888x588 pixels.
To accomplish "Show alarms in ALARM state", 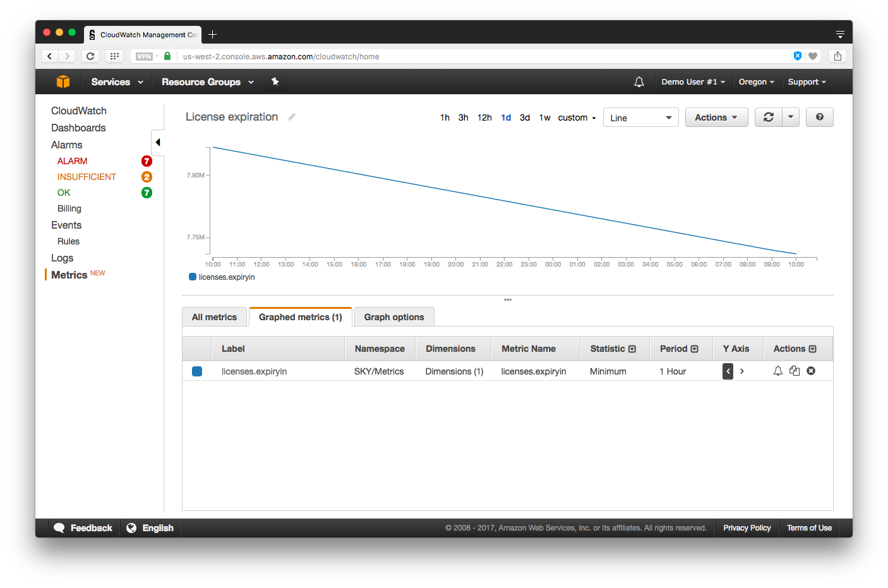I will tap(73, 161).
